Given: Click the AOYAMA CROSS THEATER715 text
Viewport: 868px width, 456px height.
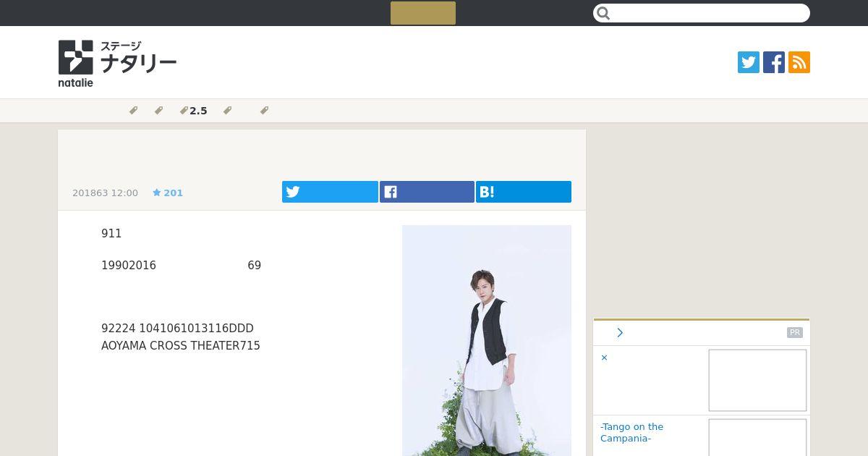Looking at the screenshot, I should click(x=181, y=346).
